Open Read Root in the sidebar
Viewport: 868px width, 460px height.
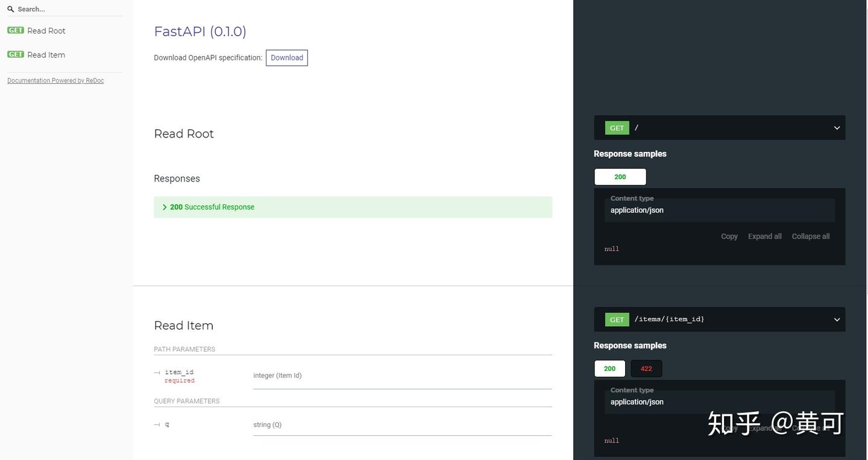46,31
